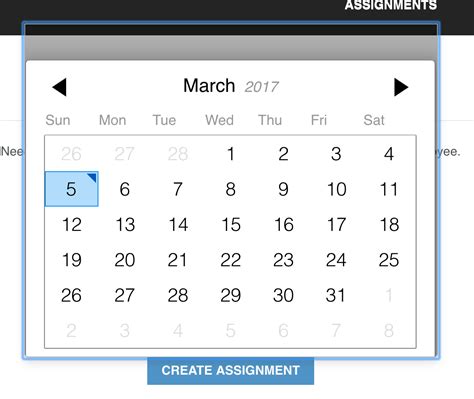The height and width of the screenshot is (399, 474).
Task: Select March 12 in the calendar
Action: point(71,224)
